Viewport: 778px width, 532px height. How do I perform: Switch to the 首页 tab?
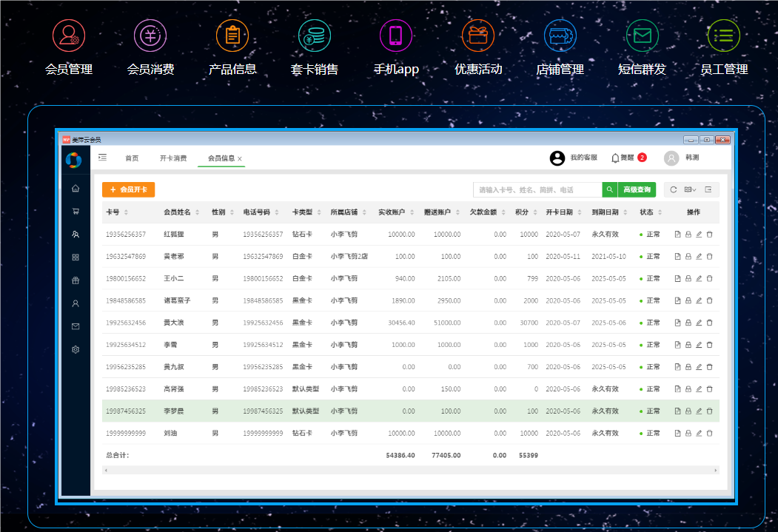click(x=132, y=158)
